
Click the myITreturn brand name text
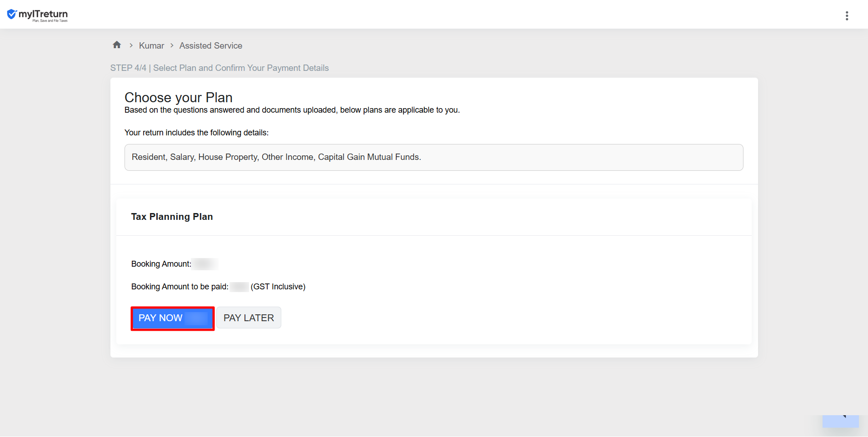(43, 14)
